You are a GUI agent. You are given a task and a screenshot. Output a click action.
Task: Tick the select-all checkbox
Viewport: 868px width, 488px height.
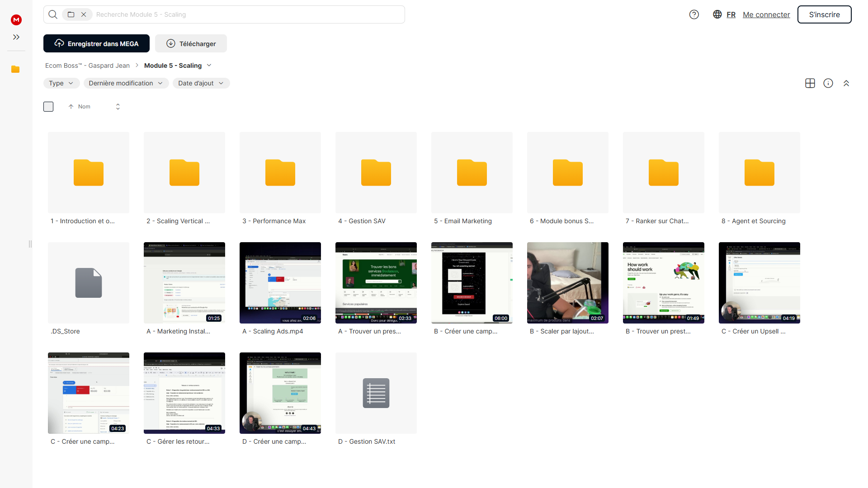tap(48, 107)
